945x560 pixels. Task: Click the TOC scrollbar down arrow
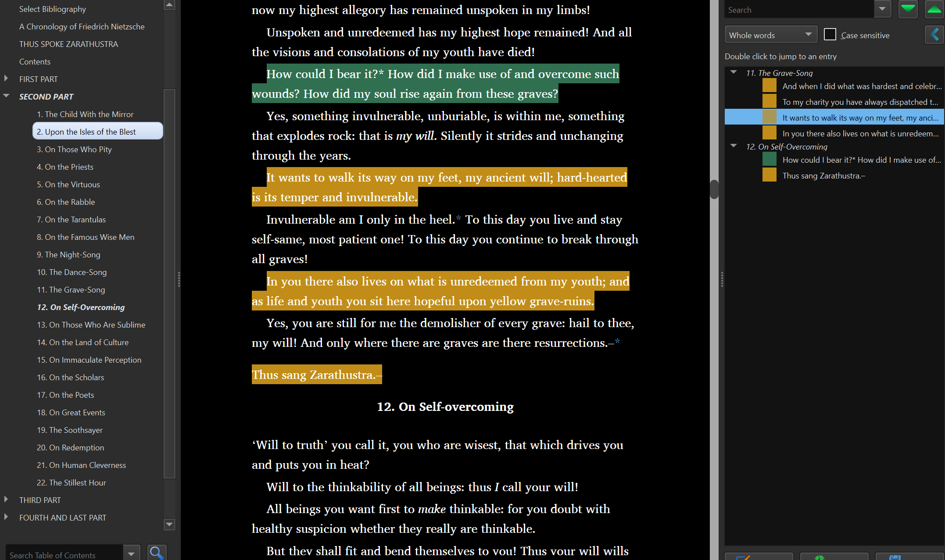click(x=169, y=524)
